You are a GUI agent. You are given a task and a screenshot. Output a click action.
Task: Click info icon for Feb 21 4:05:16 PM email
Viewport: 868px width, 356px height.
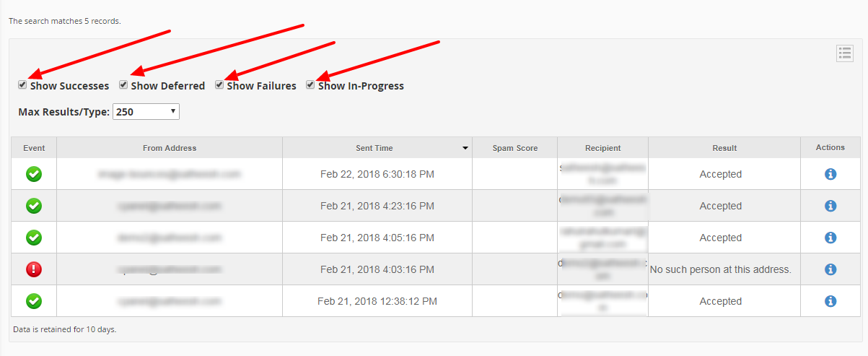[x=830, y=238]
